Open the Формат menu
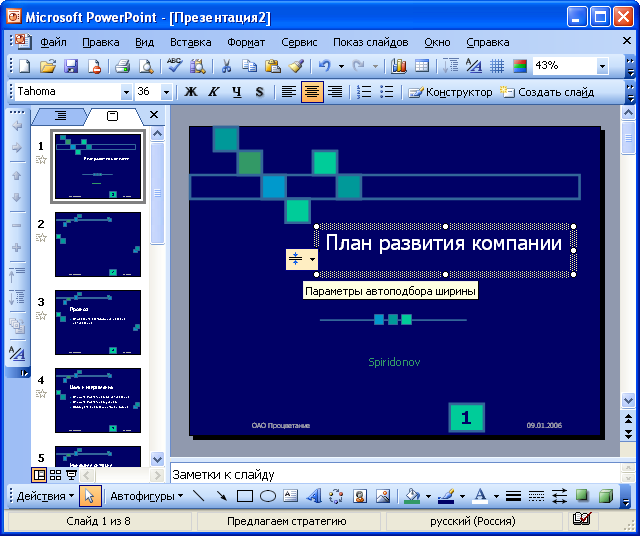Screen dimensions: 640x536 pyautogui.click(x=246, y=42)
